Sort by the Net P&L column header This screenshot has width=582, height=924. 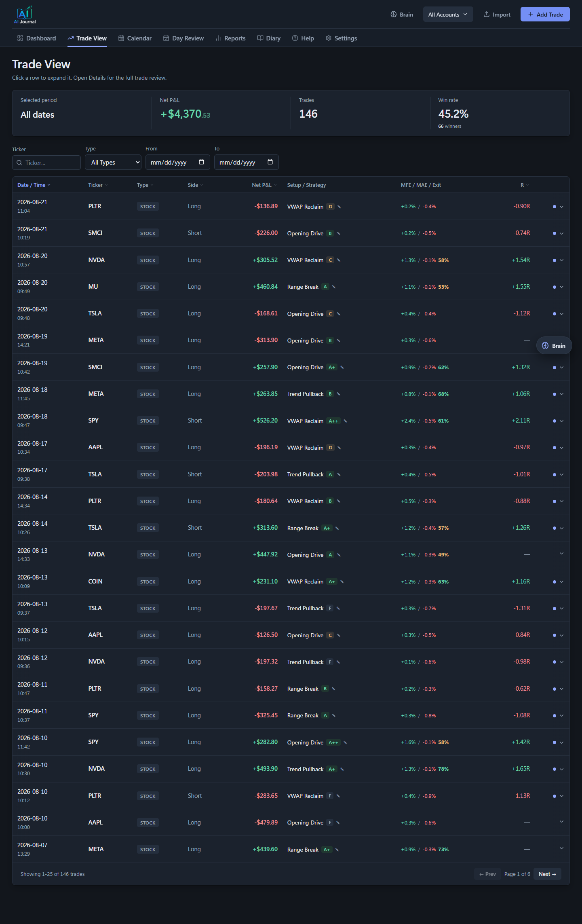click(264, 185)
